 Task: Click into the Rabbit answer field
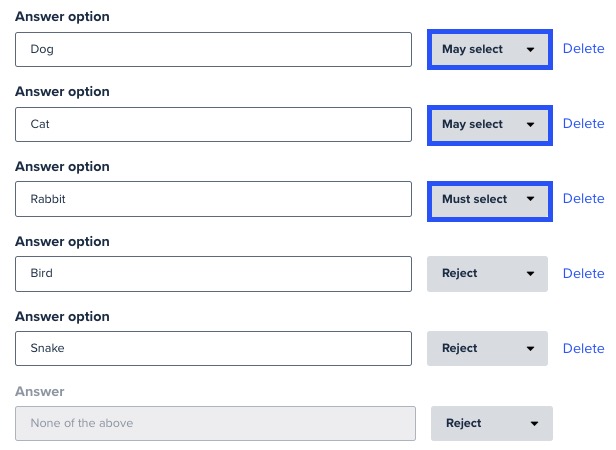[x=214, y=199]
